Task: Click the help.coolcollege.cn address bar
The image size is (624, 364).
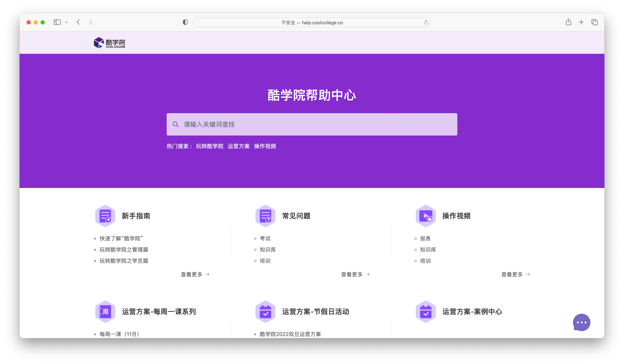Action: pos(312,23)
